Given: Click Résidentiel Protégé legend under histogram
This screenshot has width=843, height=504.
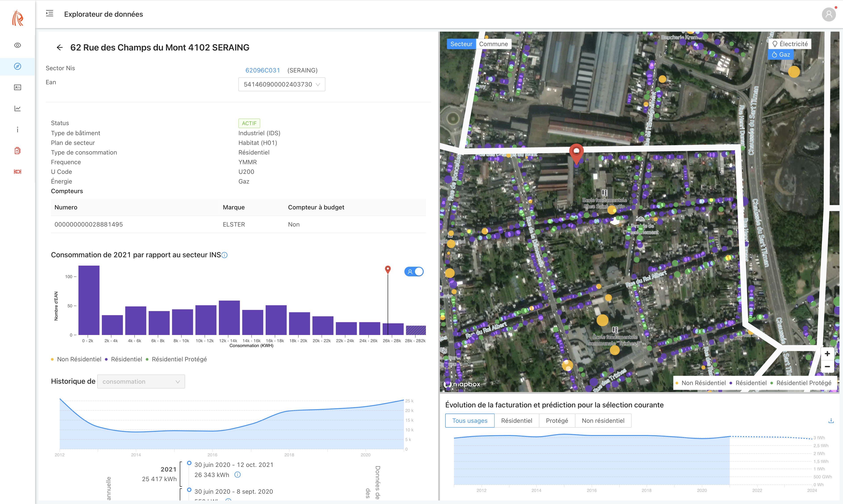Looking at the screenshot, I should (x=176, y=359).
